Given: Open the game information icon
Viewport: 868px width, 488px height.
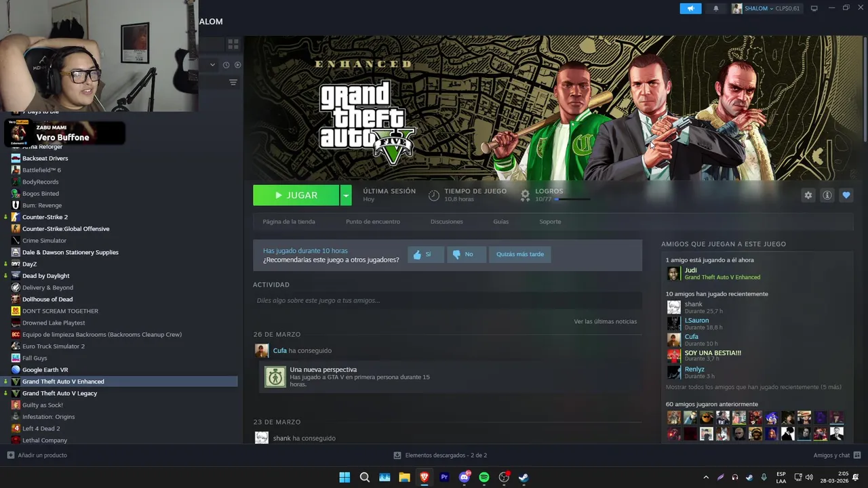Looking at the screenshot, I should (827, 195).
